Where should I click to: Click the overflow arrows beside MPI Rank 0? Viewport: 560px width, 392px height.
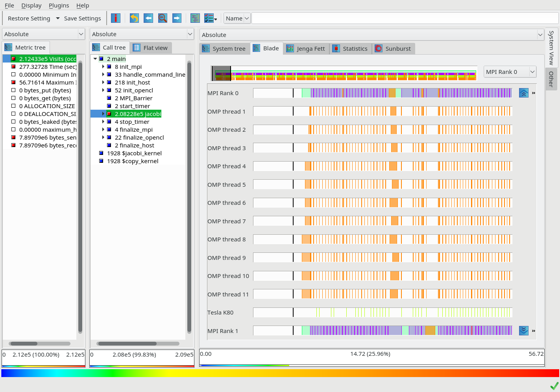534,93
